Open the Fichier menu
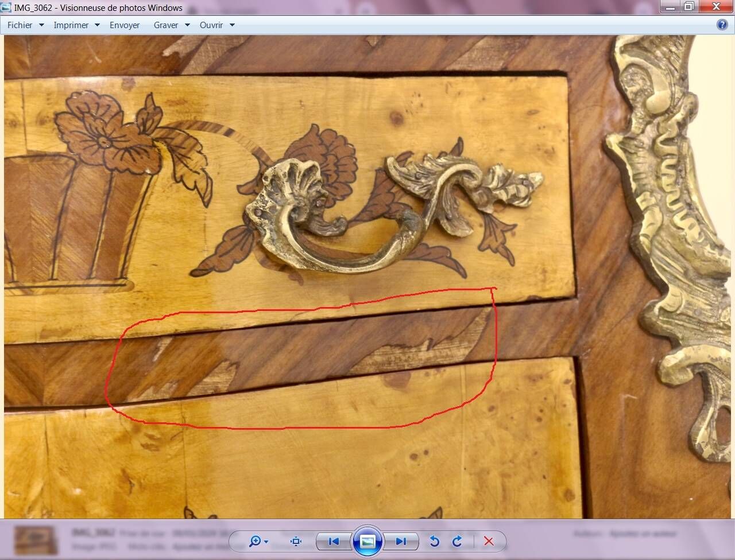 (25, 25)
